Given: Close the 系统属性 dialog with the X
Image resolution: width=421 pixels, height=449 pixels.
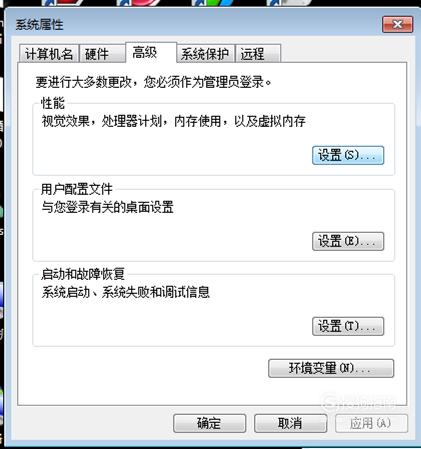Looking at the screenshot, I should (x=397, y=24).
